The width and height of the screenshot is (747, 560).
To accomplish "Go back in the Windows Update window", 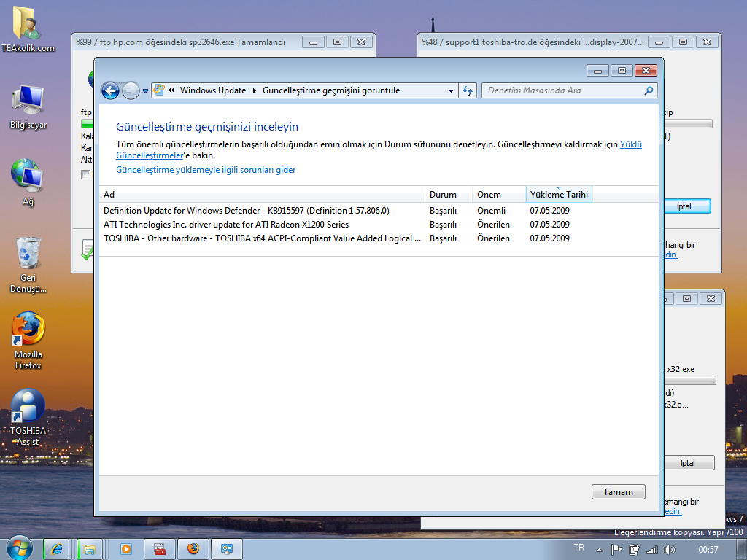I will (110, 90).
